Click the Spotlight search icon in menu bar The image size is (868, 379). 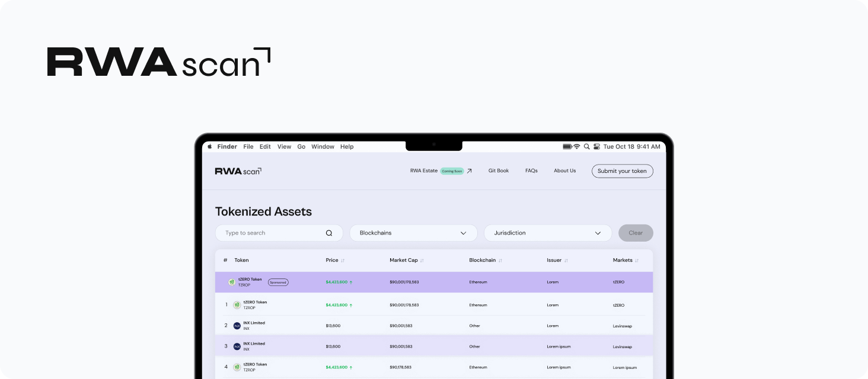pyautogui.click(x=587, y=146)
